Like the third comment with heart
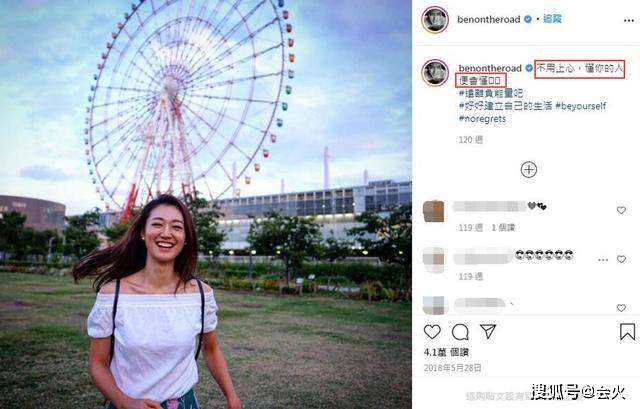This screenshot has height=409, width=640. [621, 308]
